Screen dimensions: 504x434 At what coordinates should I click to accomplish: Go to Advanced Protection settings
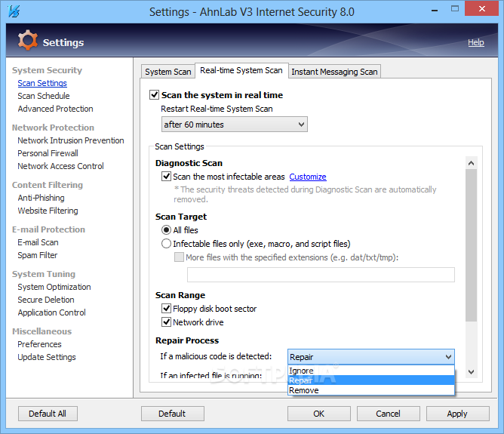pyautogui.click(x=55, y=109)
